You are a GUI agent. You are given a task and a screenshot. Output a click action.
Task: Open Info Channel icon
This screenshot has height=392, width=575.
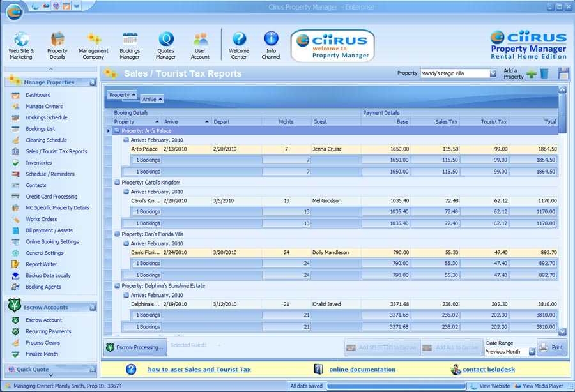coord(271,46)
